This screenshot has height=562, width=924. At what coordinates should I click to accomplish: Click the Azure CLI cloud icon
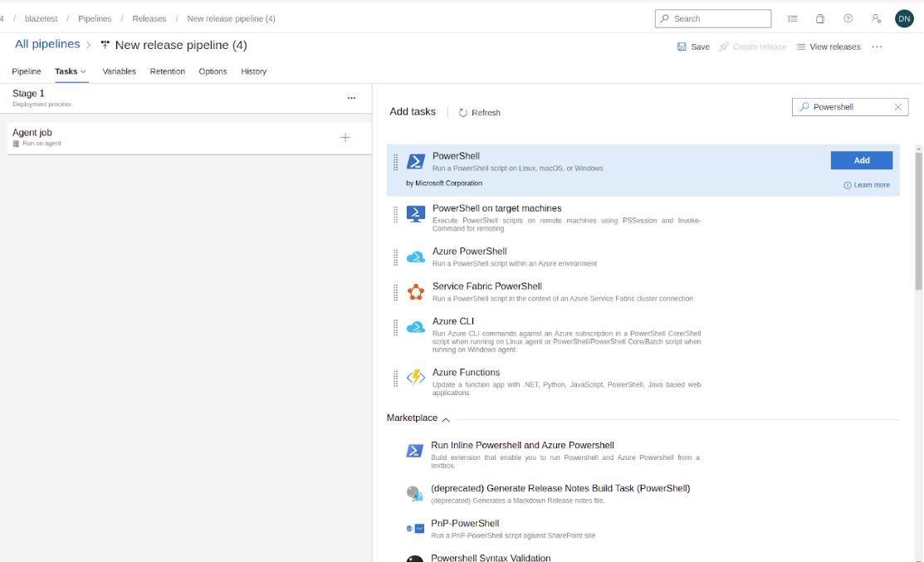click(415, 327)
